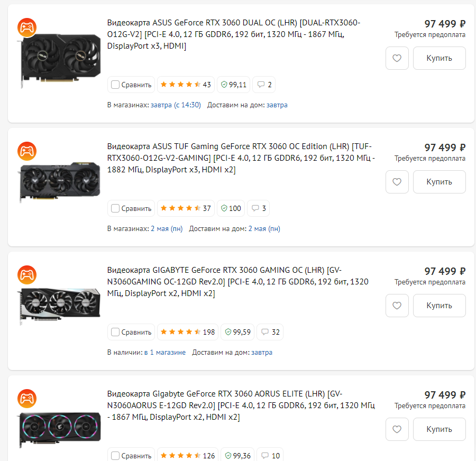Open comments for ASUS DUAL card
Viewport: 476px width, 461px height.
(264, 85)
